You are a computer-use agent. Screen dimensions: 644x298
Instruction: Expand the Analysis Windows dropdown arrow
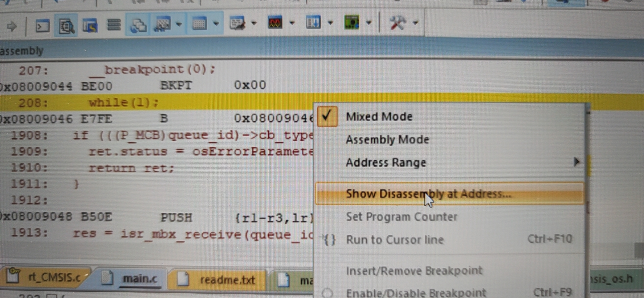coord(292,23)
